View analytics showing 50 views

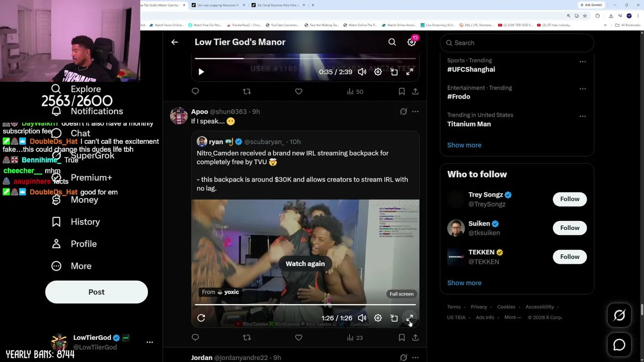[x=355, y=92]
